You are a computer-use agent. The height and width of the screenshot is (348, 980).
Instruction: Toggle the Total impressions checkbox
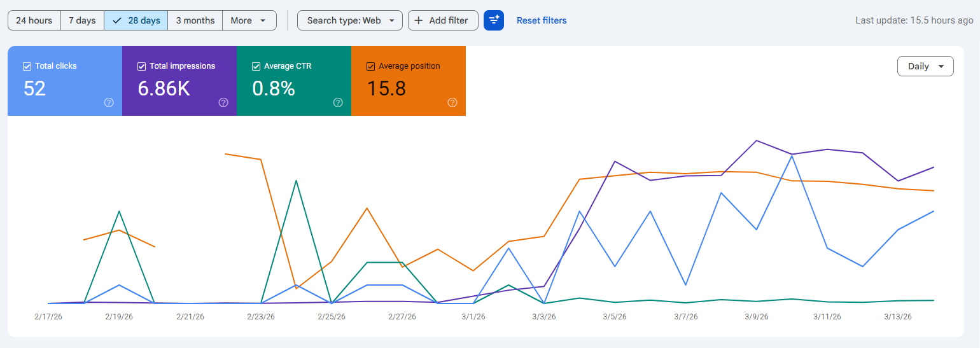(142, 66)
